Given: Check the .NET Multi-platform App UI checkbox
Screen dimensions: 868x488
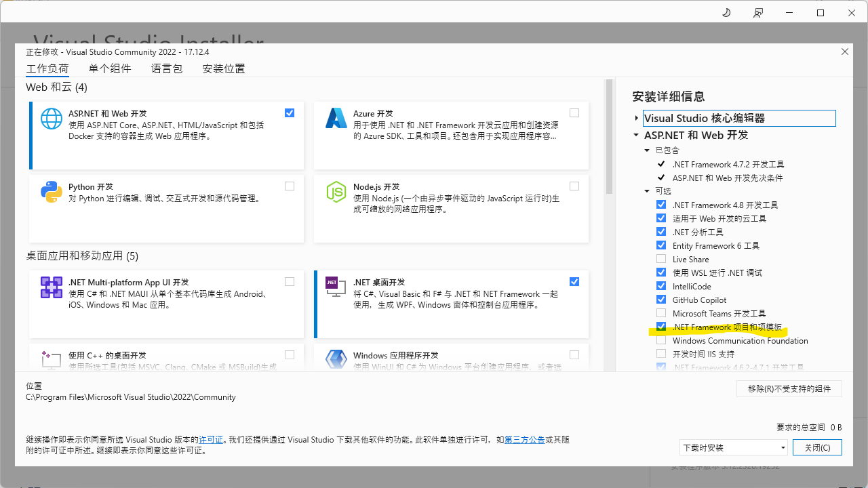Looking at the screenshot, I should 290,281.
